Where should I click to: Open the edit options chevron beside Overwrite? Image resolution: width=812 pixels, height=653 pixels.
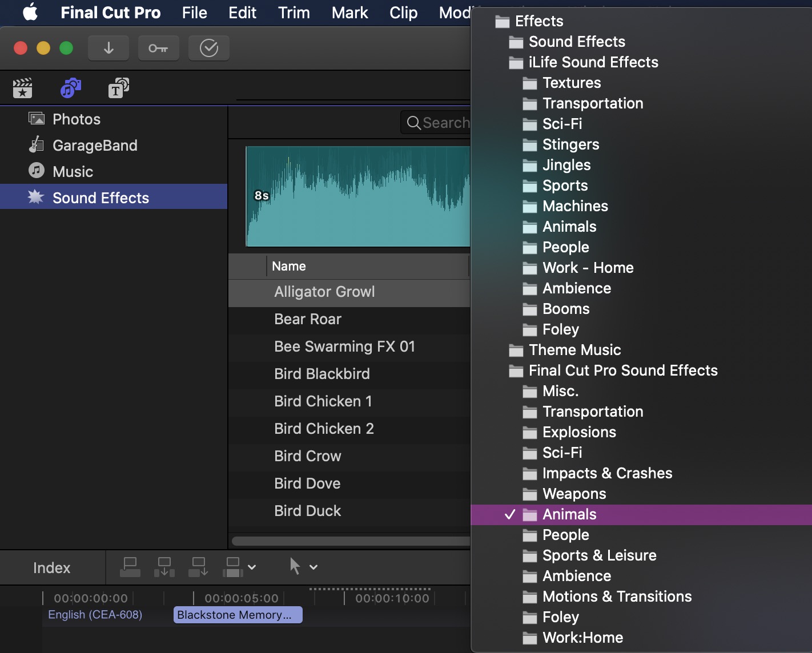pyautogui.click(x=252, y=567)
